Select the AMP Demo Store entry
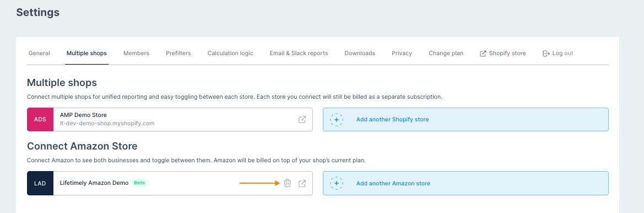Viewport: 644px width, 213px height. point(170,120)
